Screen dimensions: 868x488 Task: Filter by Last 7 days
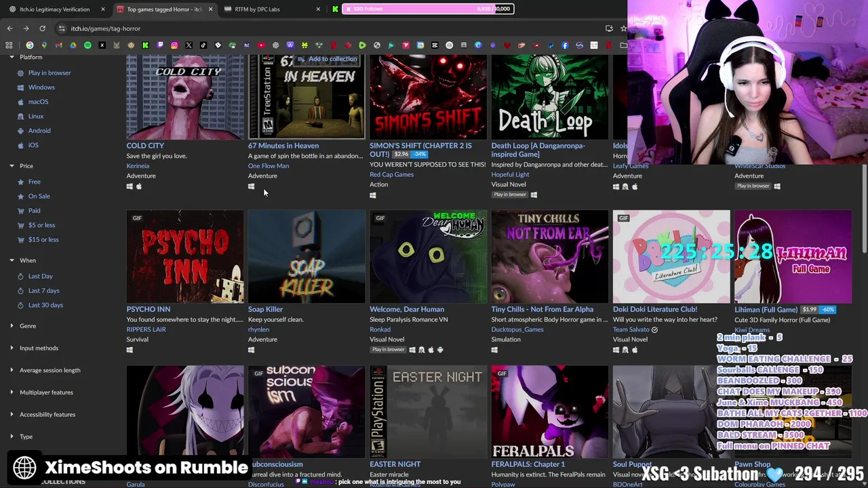click(x=39, y=291)
